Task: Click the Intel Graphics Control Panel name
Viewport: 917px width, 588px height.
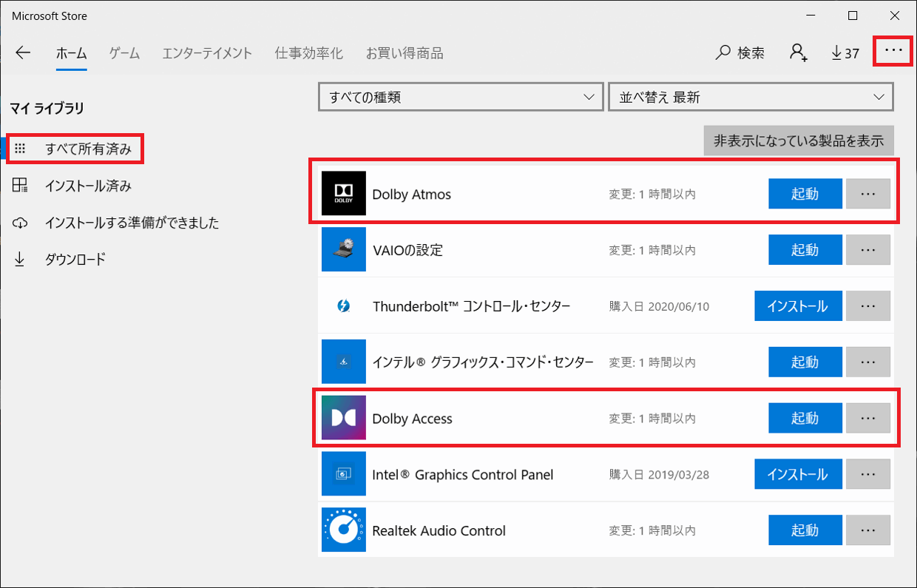Action: pos(463,475)
